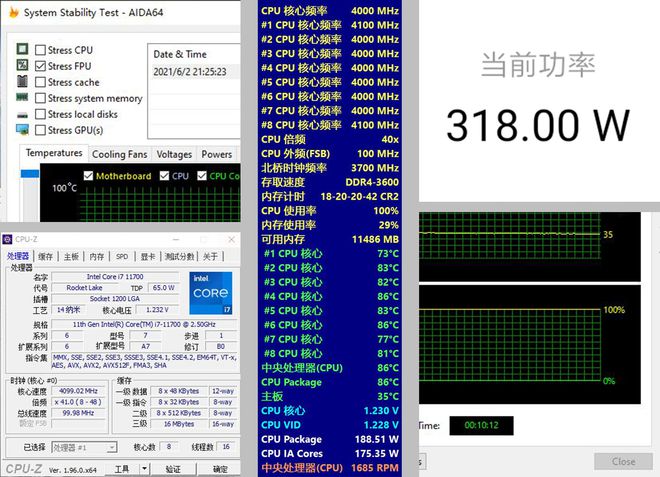
Task: Click the monitor icon beside Stress GPU(s)
Action: (x=22, y=129)
